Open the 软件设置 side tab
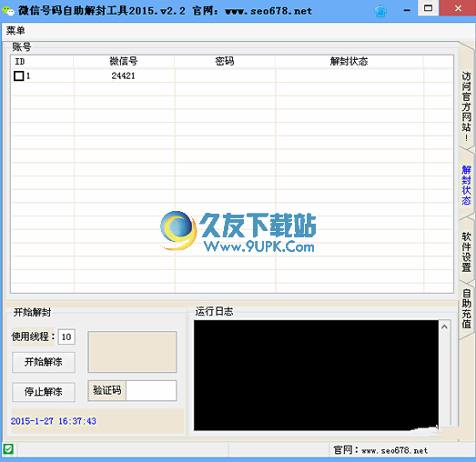The image size is (476, 462). pos(466,252)
